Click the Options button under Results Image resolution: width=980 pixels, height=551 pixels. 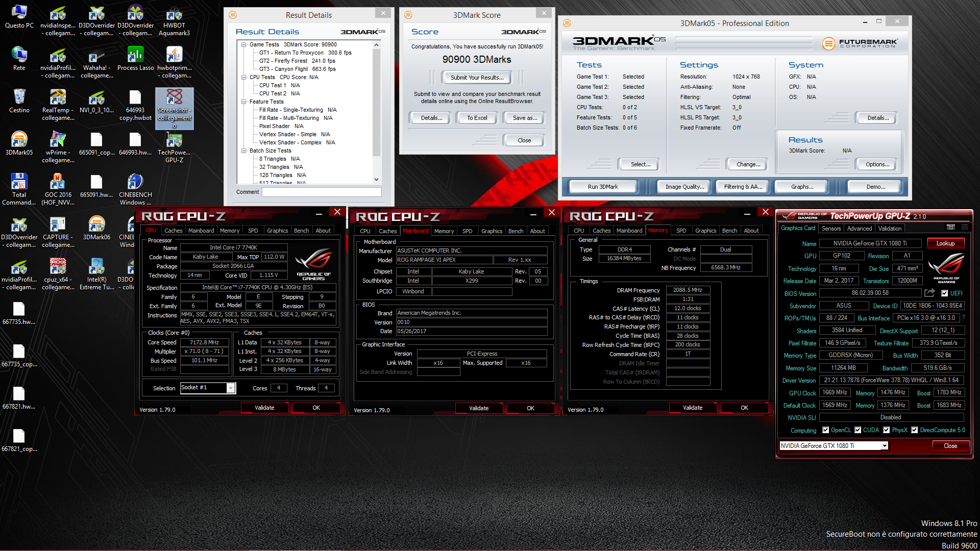point(877,164)
